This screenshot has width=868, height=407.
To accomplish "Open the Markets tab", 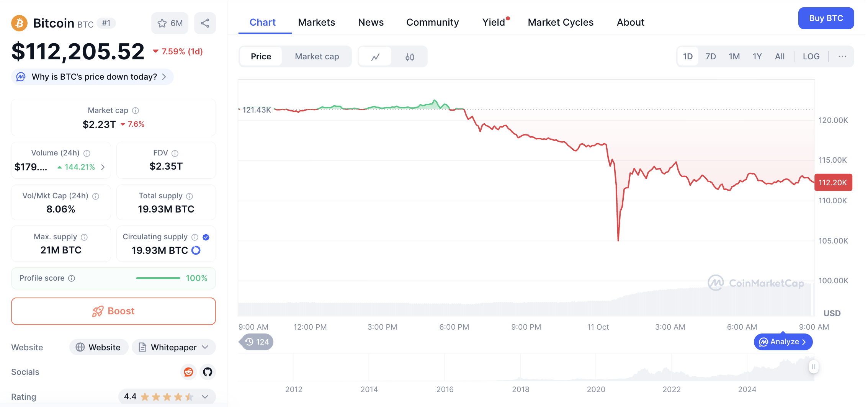I will 316,23.
